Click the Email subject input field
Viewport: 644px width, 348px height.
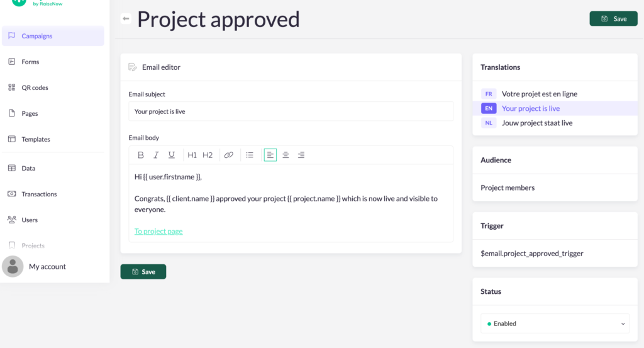click(291, 111)
